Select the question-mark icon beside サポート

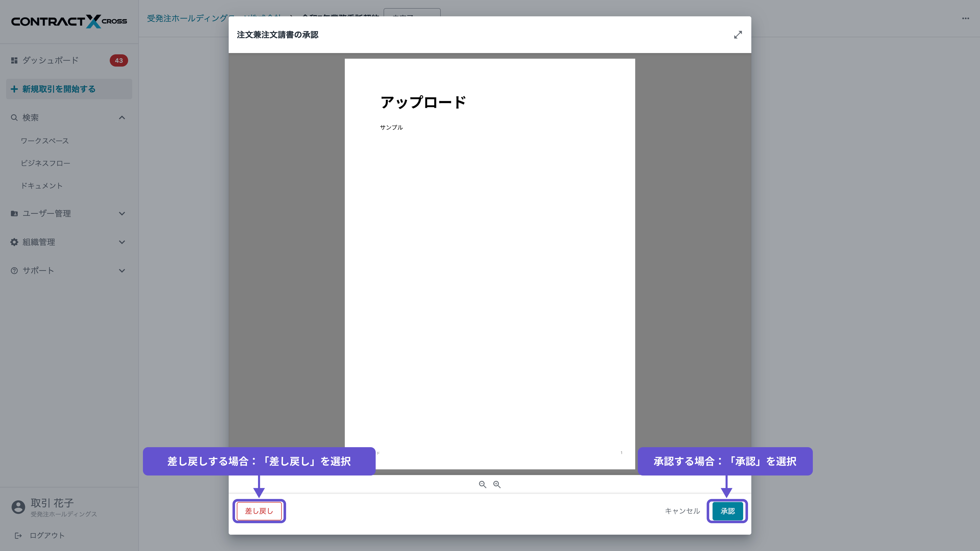pyautogui.click(x=14, y=270)
